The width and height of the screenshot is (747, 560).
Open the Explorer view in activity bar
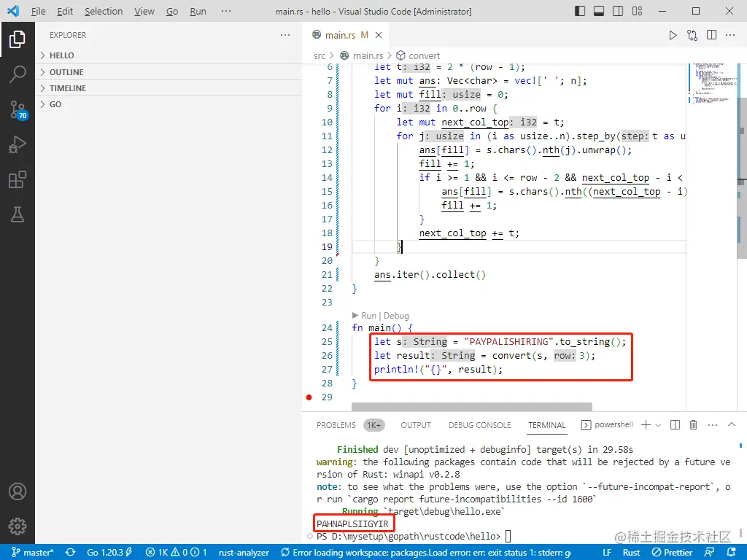(18, 39)
